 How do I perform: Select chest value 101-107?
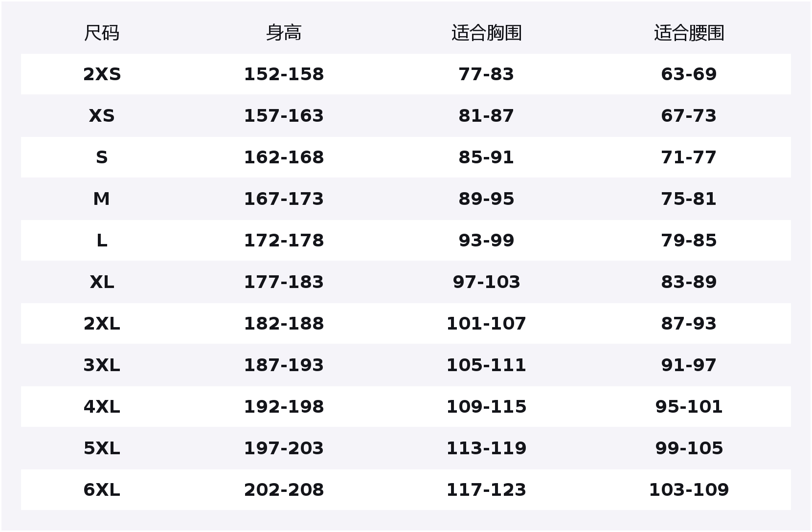coord(486,324)
